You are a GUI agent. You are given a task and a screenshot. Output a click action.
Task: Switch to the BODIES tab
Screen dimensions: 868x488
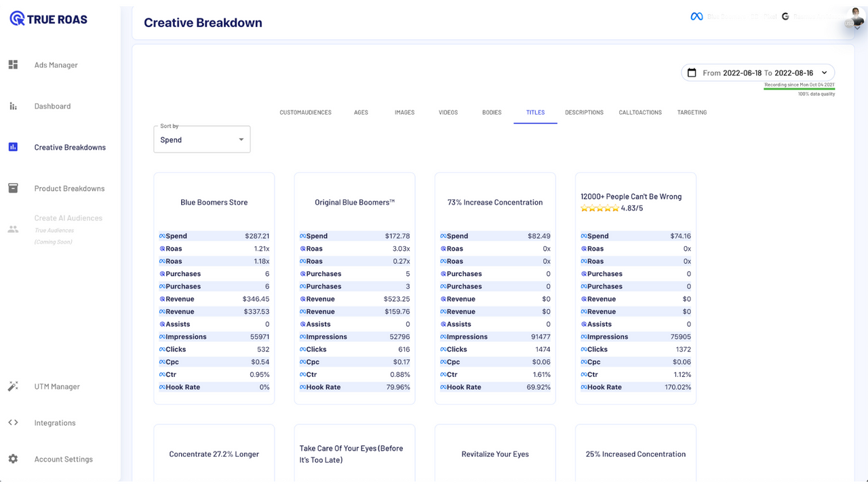tap(492, 113)
